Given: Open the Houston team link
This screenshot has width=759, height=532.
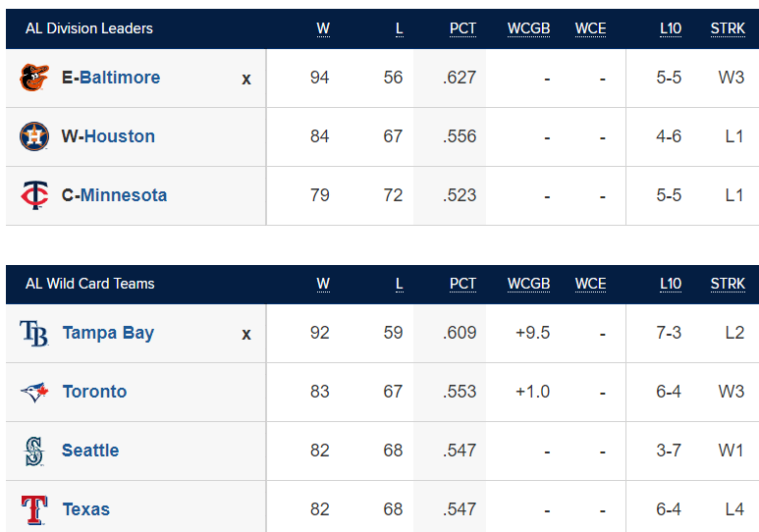Looking at the screenshot, I should tap(120, 136).
